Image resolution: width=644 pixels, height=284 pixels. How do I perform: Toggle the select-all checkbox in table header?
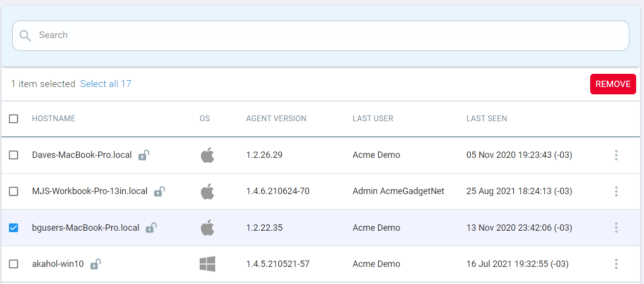[x=14, y=119]
